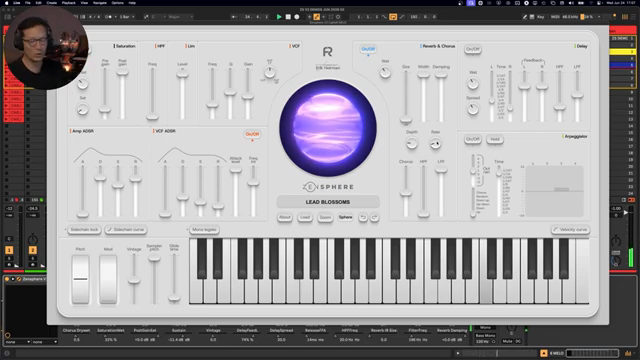Enable the Arpeggiator Hold button

[x=495, y=139]
